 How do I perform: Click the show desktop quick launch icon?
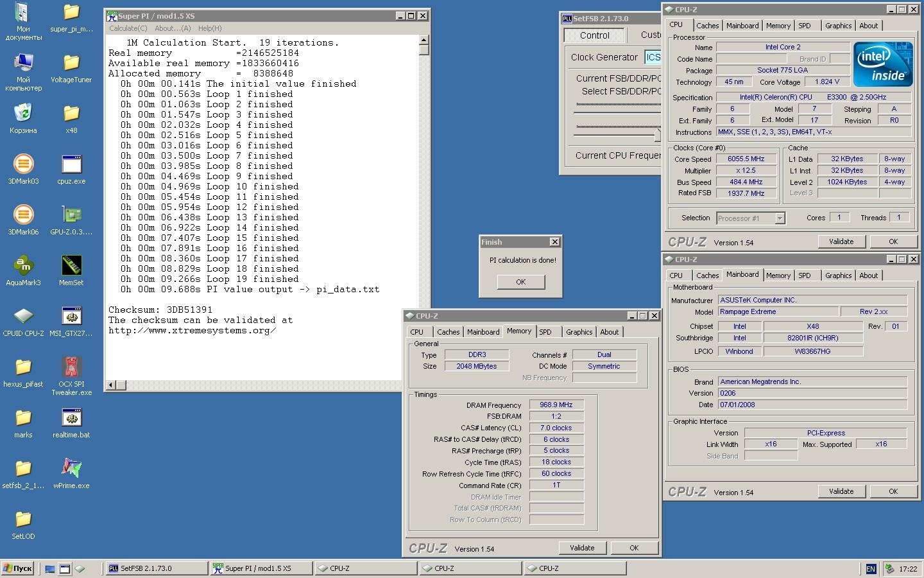50,569
